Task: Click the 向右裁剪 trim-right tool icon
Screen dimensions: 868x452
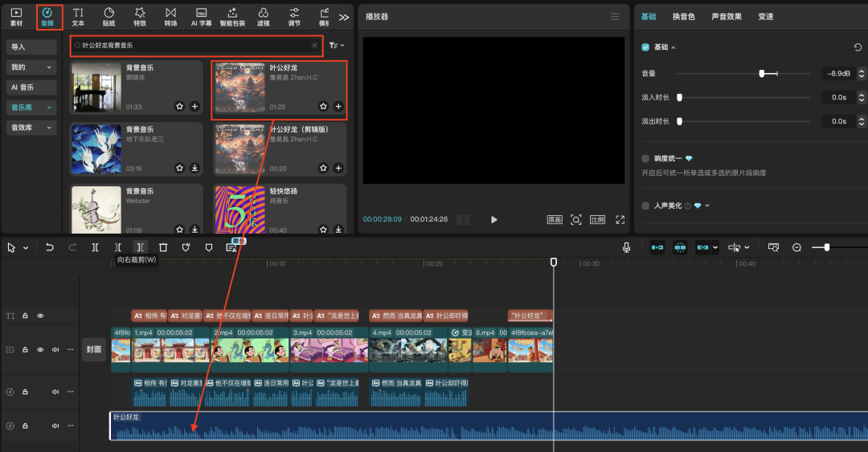Action: (141, 247)
